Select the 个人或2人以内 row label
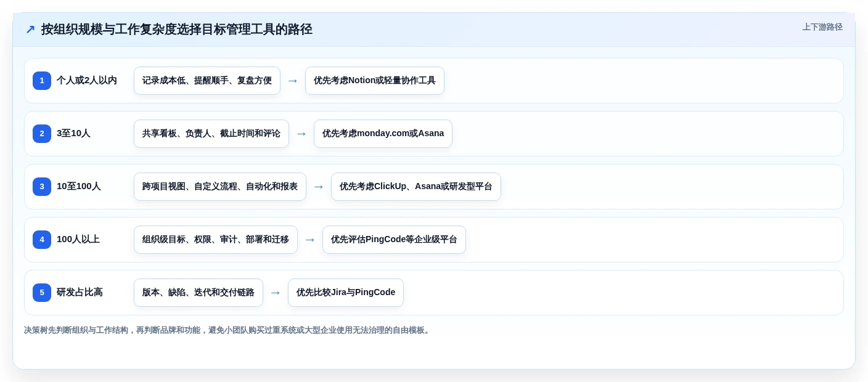 pyautogui.click(x=87, y=81)
